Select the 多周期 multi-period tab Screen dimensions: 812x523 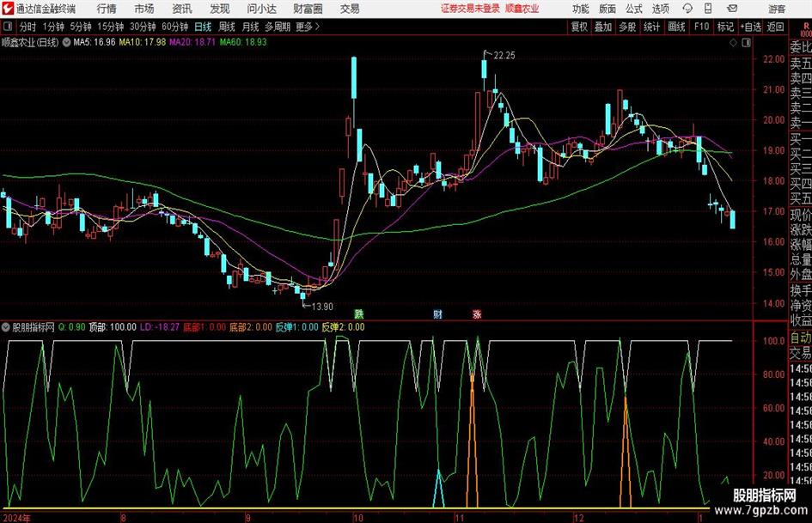278,27
